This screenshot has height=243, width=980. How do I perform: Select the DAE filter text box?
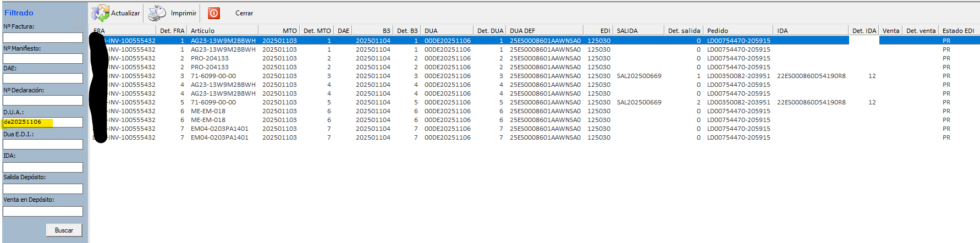pos(43,79)
